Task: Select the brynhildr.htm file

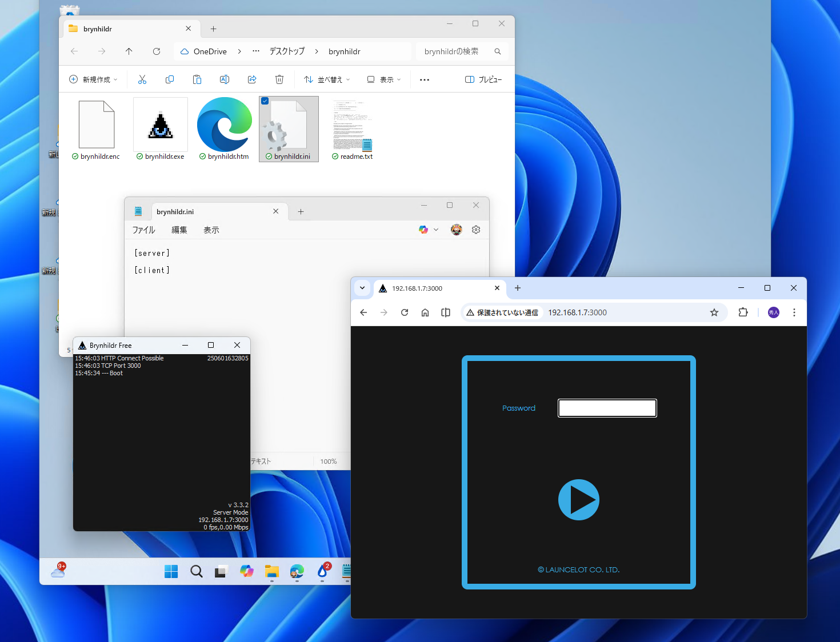Action: [x=225, y=130]
